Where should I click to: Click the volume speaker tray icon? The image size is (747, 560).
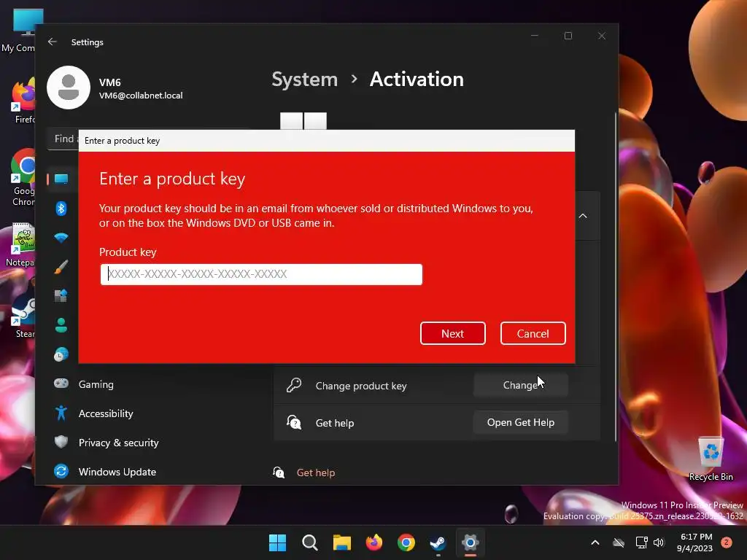[659, 542]
